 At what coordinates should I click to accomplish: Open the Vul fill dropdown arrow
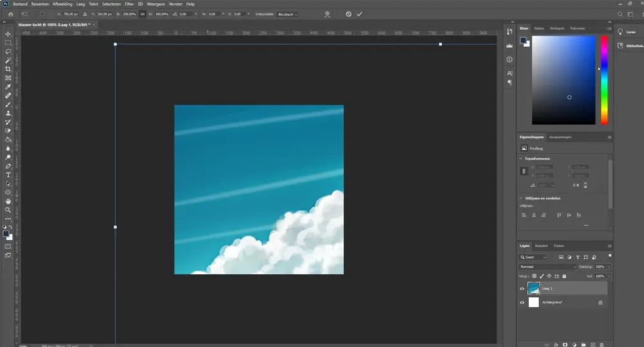[609, 276]
